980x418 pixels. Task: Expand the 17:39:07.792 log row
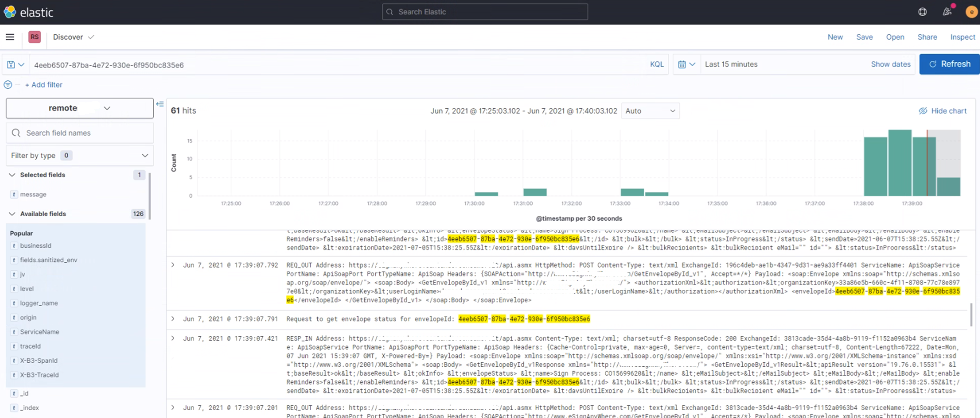pyautogui.click(x=173, y=265)
